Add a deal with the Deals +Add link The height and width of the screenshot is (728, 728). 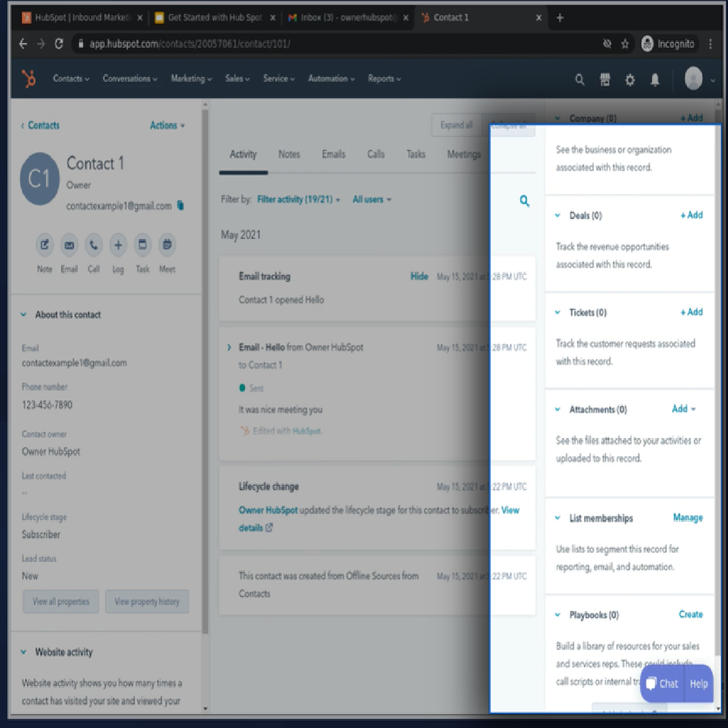click(x=692, y=215)
